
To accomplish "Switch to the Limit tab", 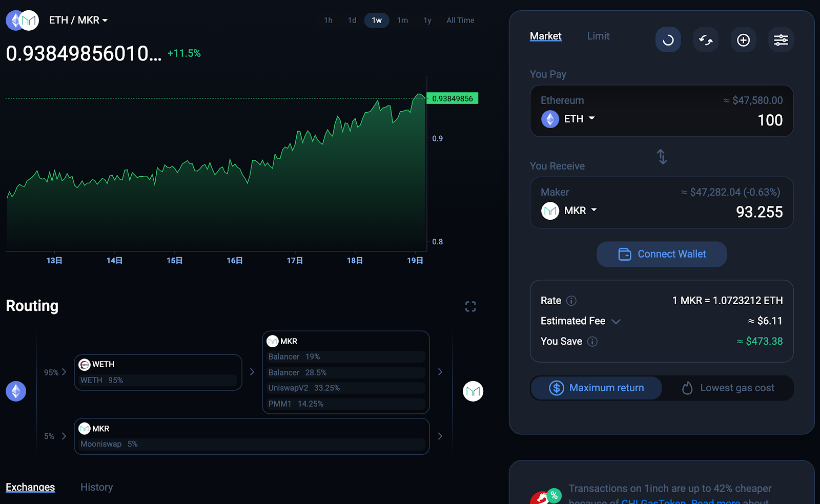I will click(x=598, y=36).
